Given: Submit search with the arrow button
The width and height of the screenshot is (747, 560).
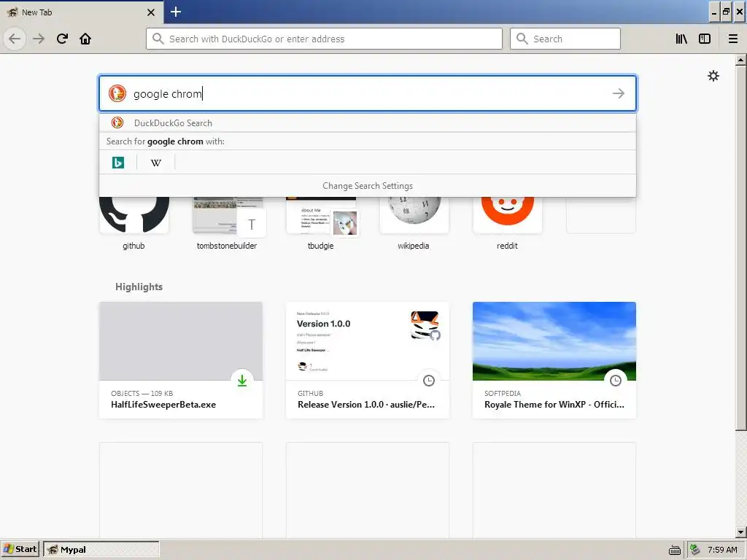Looking at the screenshot, I should click(619, 93).
